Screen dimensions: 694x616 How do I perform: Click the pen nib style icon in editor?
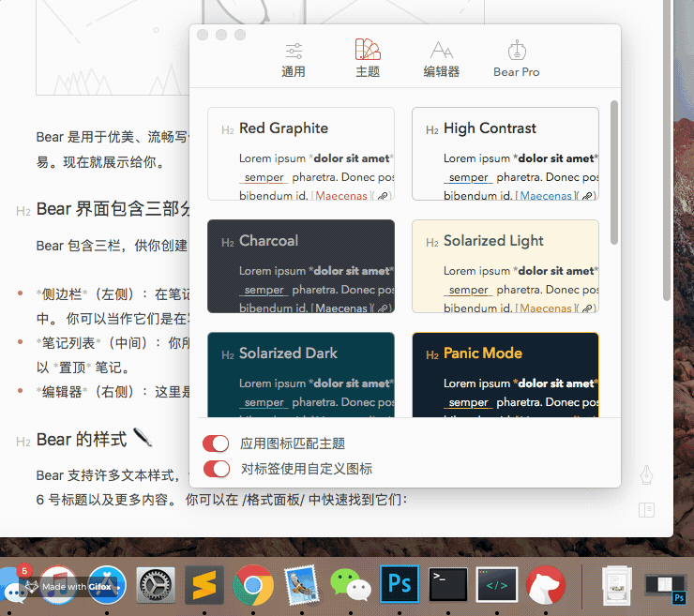tap(647, 474)
